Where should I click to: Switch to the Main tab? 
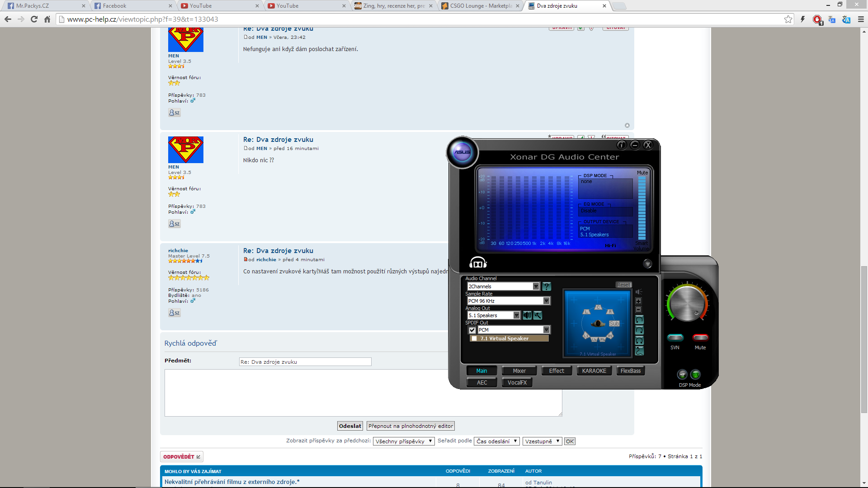[x=481, y=371]
